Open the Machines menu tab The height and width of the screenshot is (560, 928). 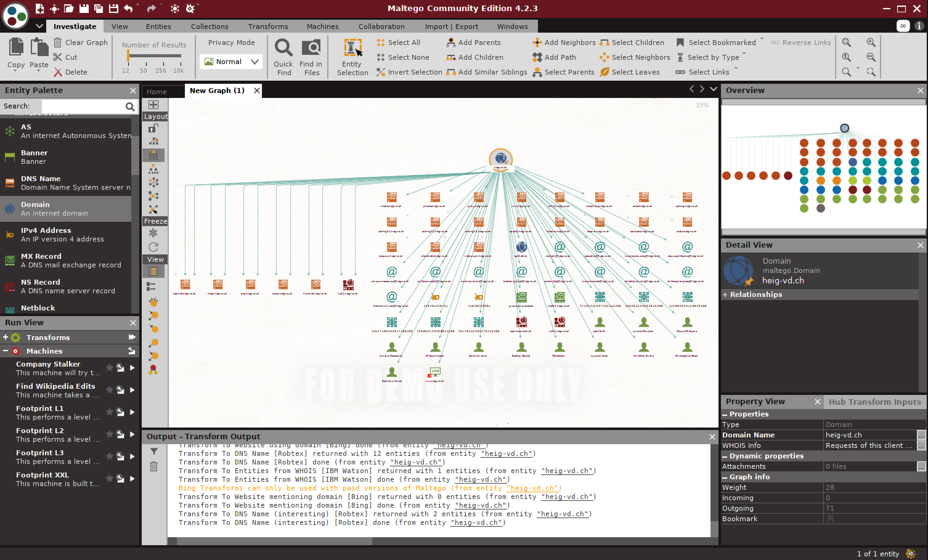coord(322,26)
